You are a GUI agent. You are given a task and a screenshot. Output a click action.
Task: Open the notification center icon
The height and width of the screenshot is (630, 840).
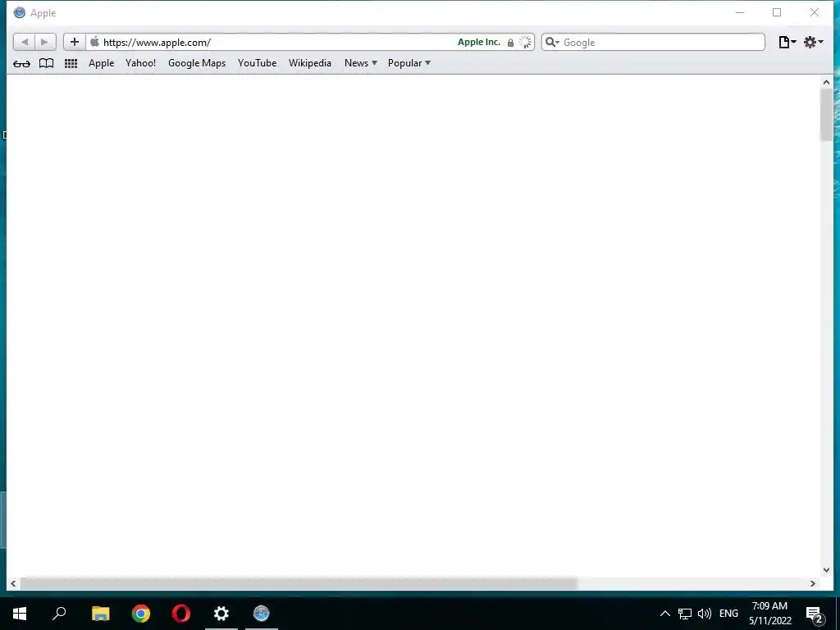pos(815,614)
